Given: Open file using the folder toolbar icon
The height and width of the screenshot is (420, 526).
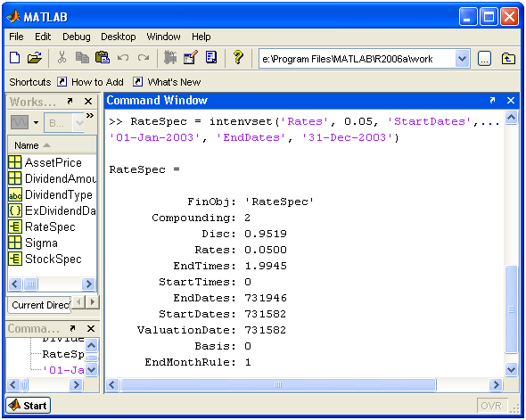Looking at the screenshot, I should coord(35,58).
